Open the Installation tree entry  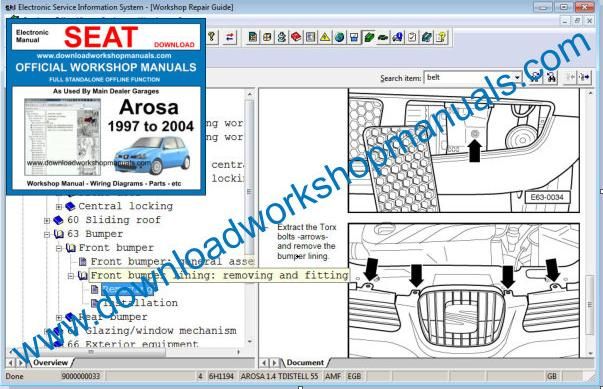pos(140,303)
